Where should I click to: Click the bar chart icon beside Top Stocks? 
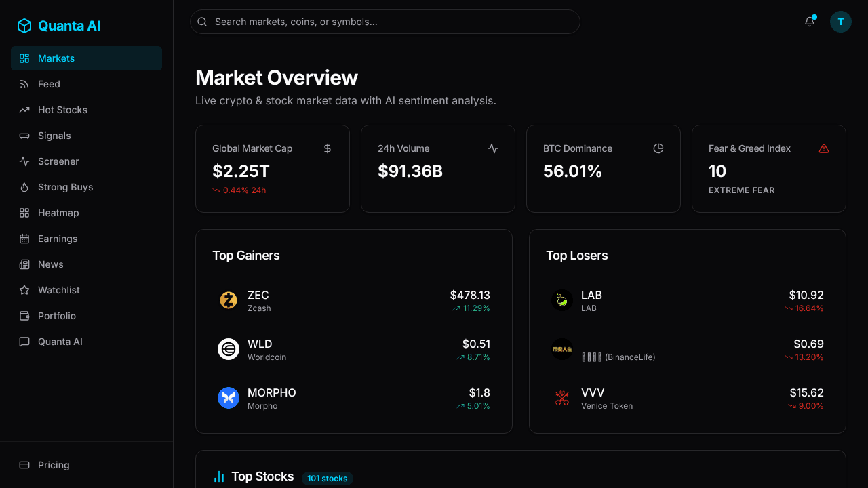point(219,477)
